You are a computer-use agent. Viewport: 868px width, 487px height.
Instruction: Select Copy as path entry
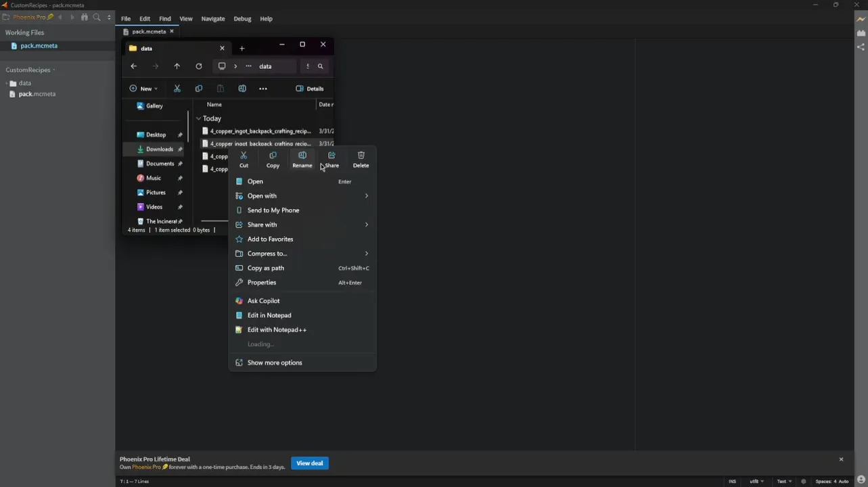click(x=302, y=268)
